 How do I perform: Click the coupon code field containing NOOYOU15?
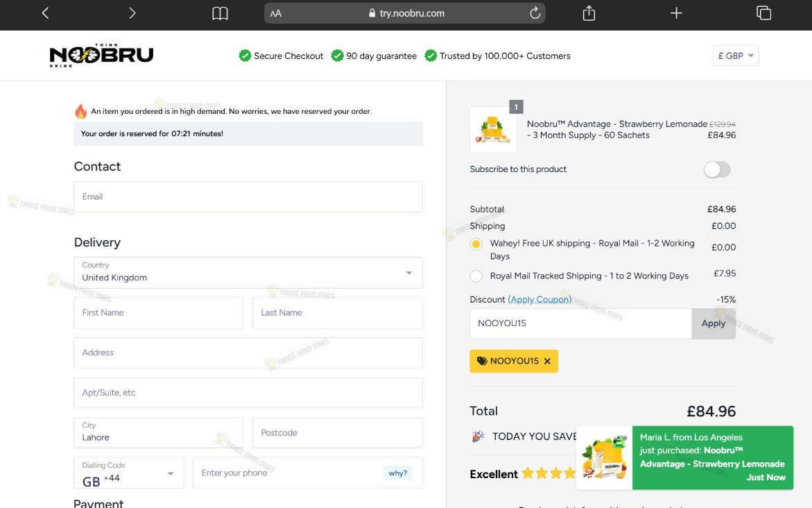point(580,323)
